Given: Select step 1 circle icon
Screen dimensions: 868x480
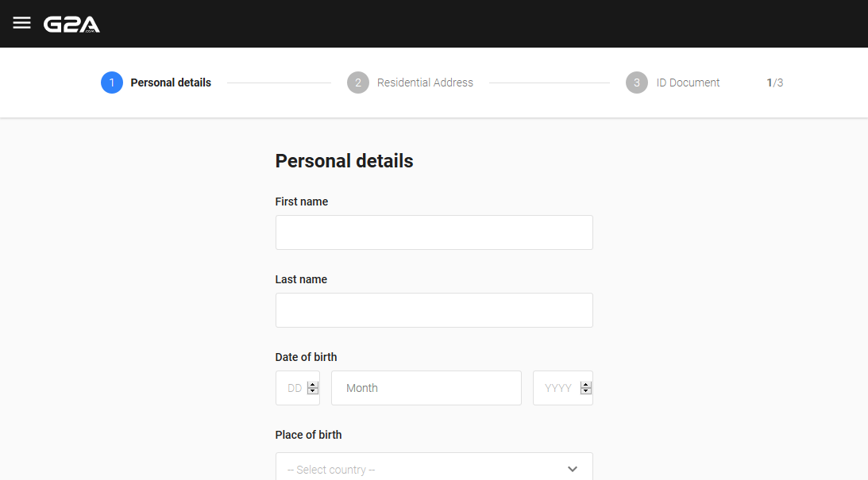Looking at the screenshot, I should pyautogui.click(x=112, y=83).
